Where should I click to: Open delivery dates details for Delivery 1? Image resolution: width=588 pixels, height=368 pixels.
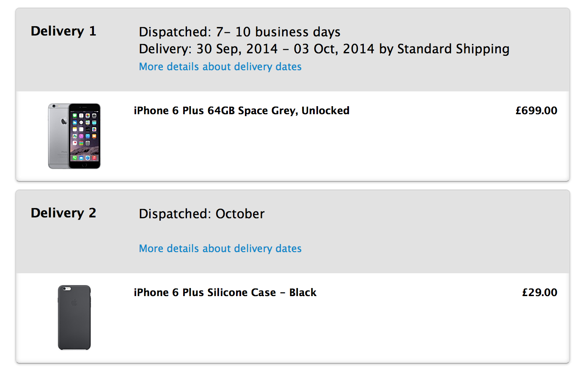pos(220,67)
